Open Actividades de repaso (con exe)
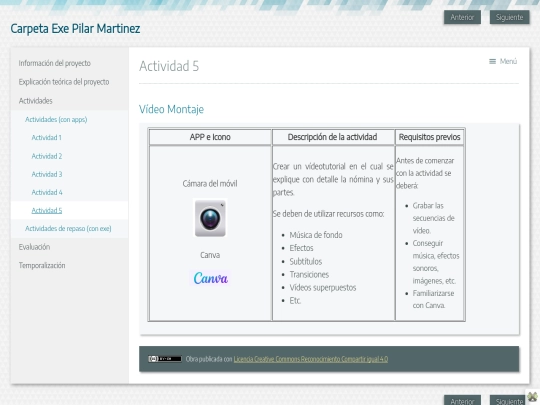 click(68, 229)
